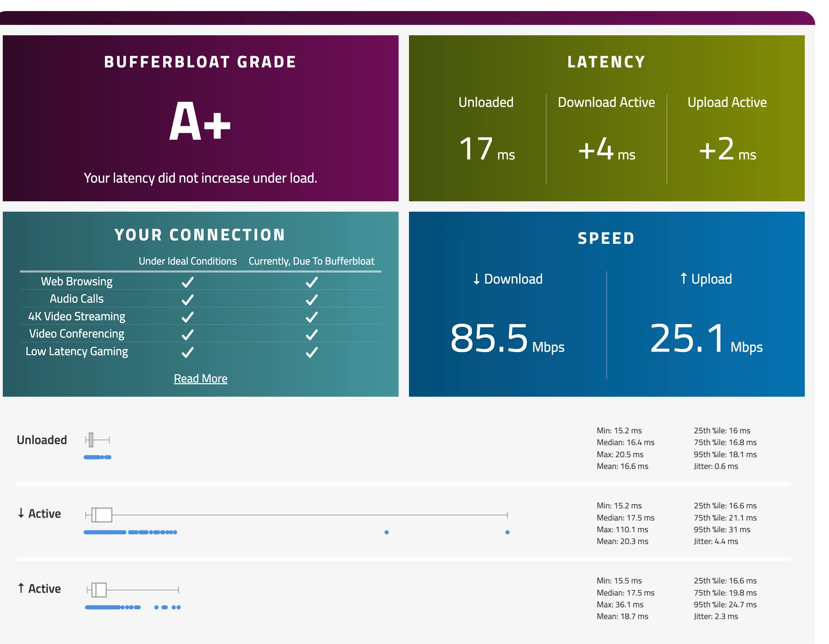
Task: Click the Read More link
Action: tap(201, 379)
